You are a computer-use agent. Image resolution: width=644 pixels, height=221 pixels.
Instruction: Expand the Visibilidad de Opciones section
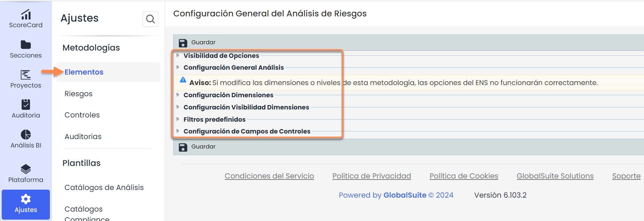point(221,55)
